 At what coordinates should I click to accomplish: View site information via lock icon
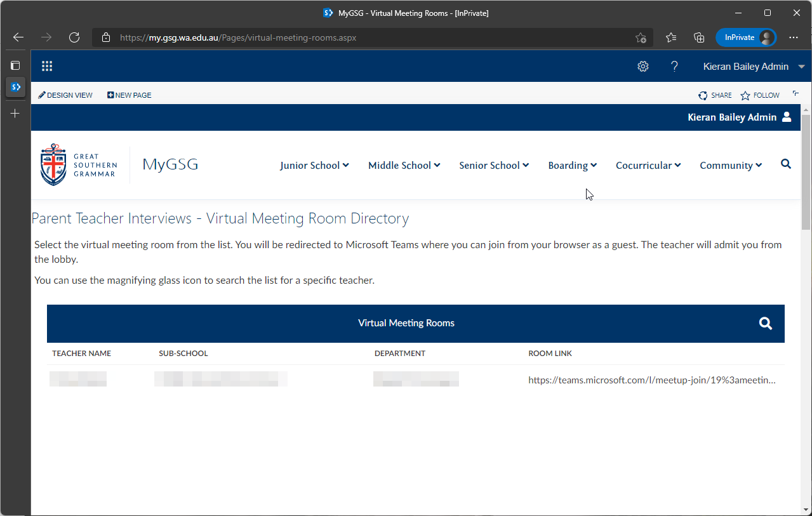coord(106,37)
